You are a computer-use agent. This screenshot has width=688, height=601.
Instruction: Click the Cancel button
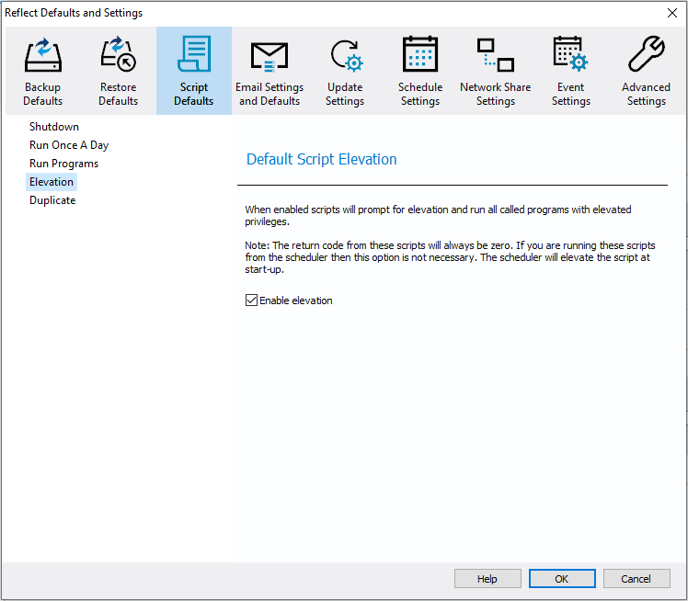(636, 579)
